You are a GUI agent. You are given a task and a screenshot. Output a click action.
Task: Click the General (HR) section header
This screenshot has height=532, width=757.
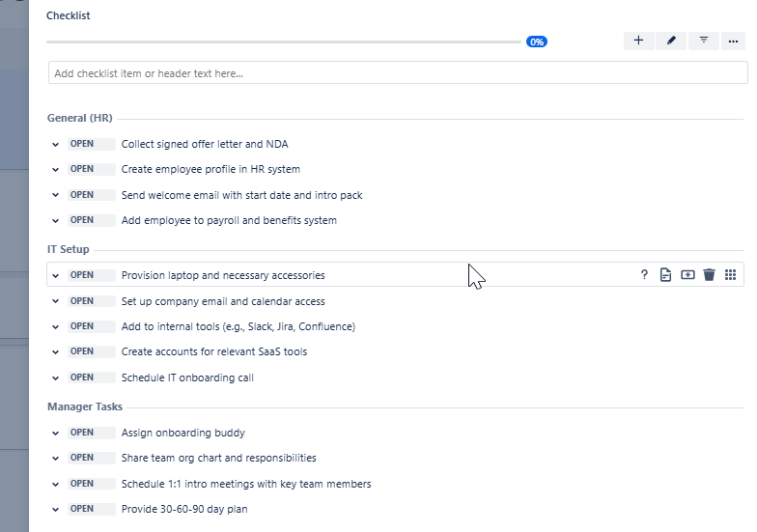[x=80, y=118]
